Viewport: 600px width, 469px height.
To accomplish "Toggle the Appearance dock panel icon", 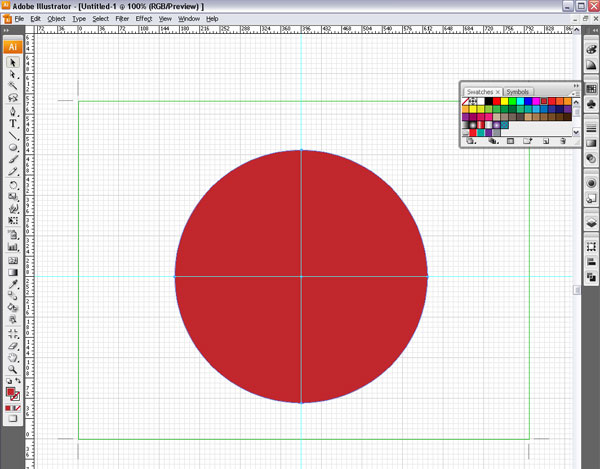I will pos(591,183).
